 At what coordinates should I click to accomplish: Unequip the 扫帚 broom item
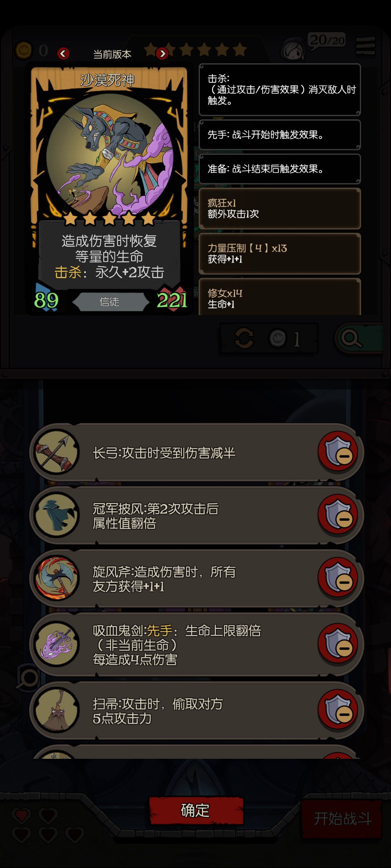(x=338, y=710)
